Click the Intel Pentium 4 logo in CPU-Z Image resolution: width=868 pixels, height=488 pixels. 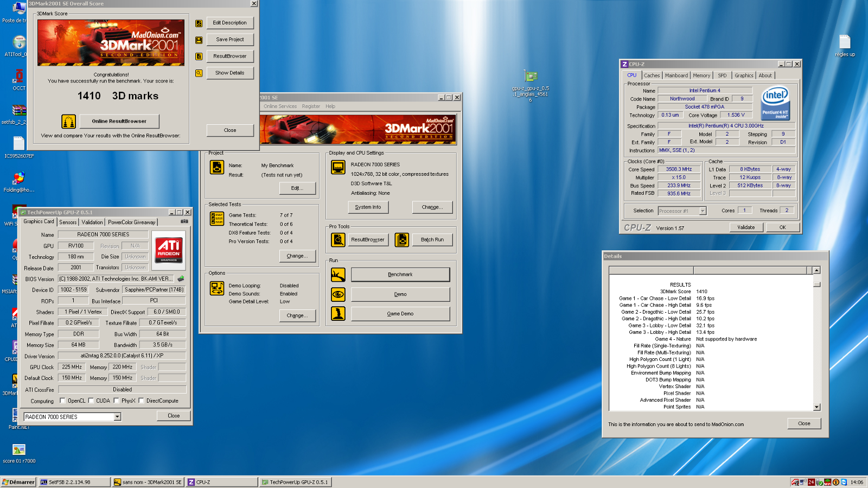pos(775,104)
